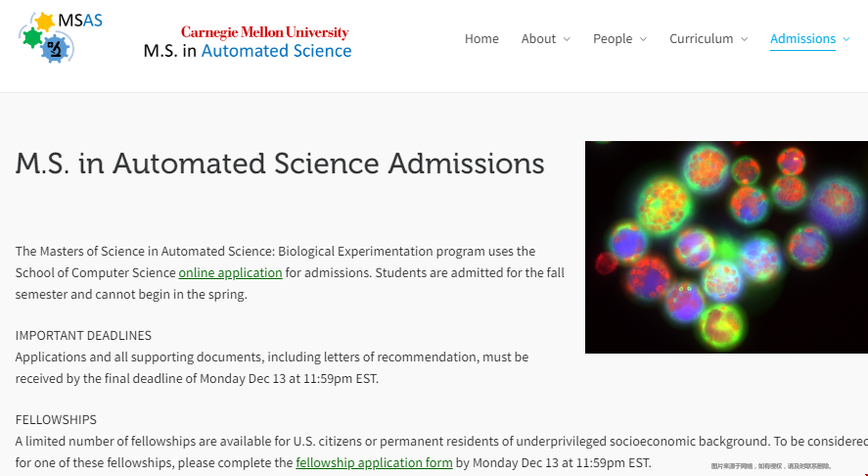Screen dimensions: 868x476
Task: Click the yellow gear in MSAS logo
Action: (44, 22)
